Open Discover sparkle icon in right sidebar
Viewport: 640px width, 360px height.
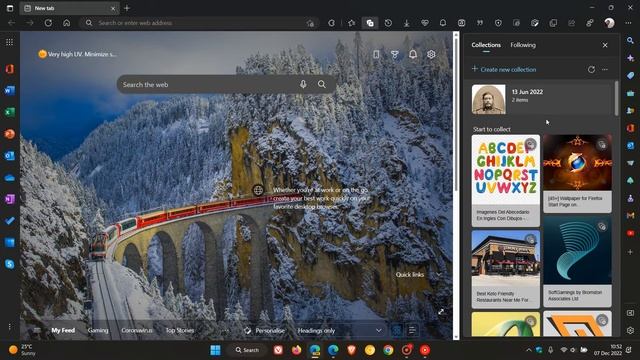tap(630, 58)
